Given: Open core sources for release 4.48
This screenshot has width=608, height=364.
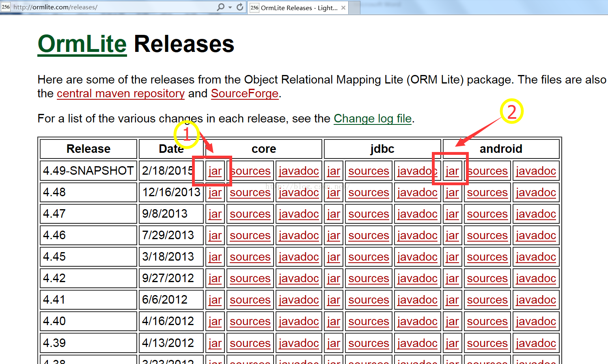Looking at the screenshot, I should 250,193.
